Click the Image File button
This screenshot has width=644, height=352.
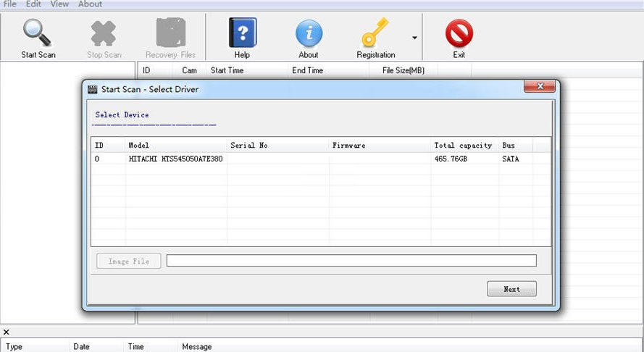point(128,261)
